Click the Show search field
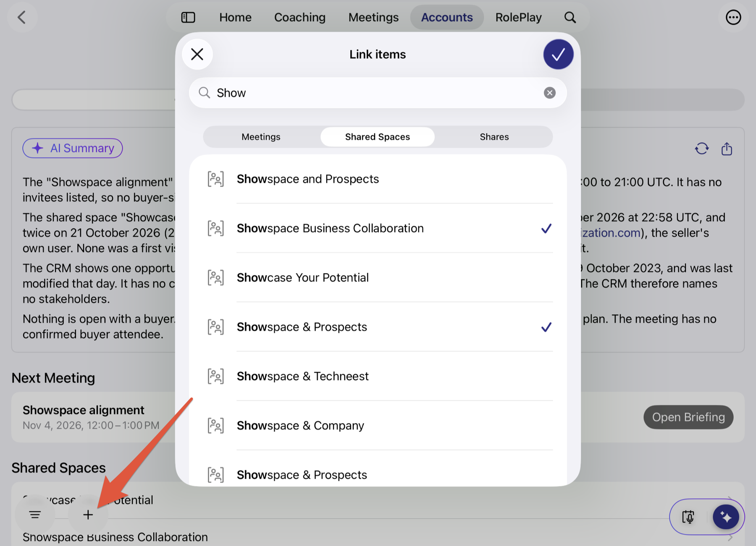This screenshot has height=546, width=756. (x=378, y=93)
